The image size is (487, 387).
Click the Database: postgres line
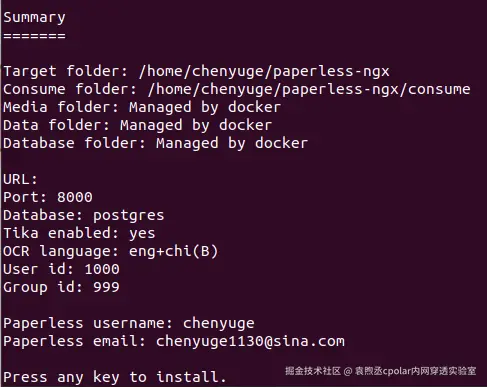pyautogui.click(x=84, y=216)
